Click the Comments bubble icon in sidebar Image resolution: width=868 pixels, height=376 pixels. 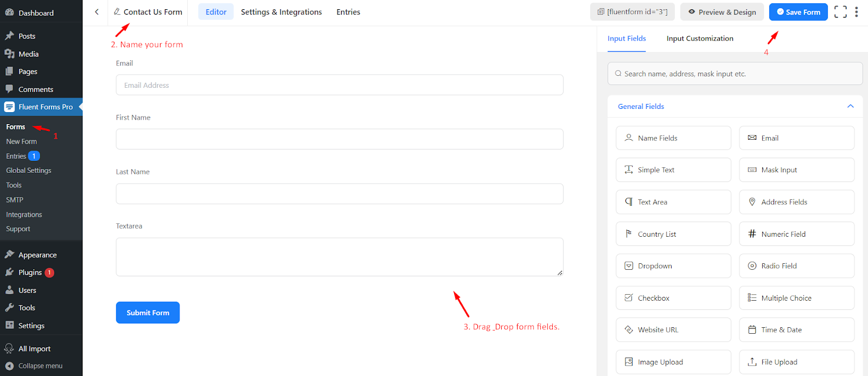click(9, 89)
